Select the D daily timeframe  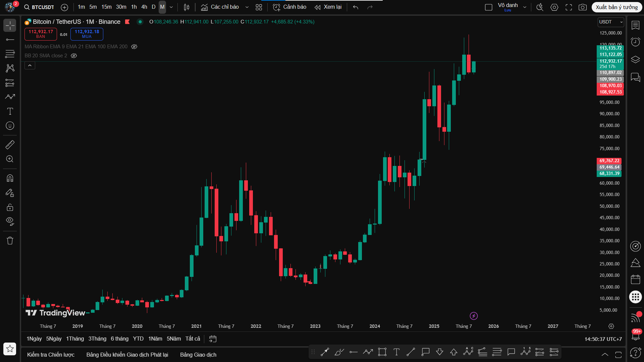coord(154,7)
